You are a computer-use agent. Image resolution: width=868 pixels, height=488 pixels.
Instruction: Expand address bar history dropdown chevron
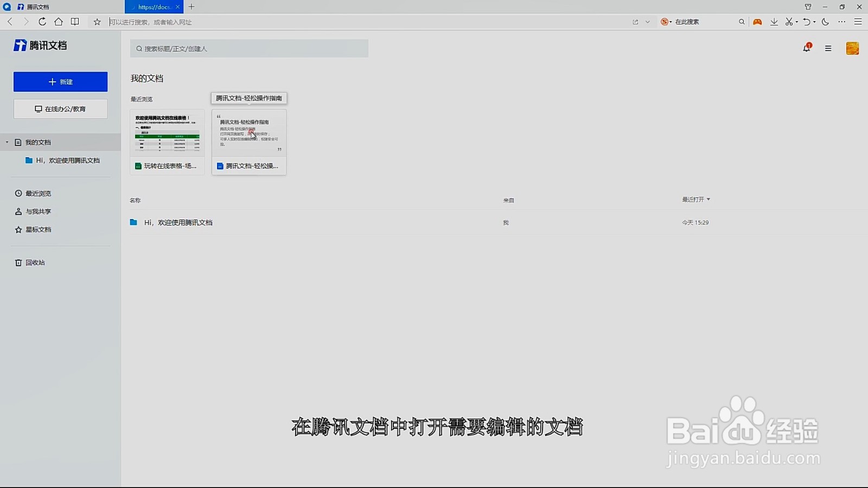[x=647, y=22]
